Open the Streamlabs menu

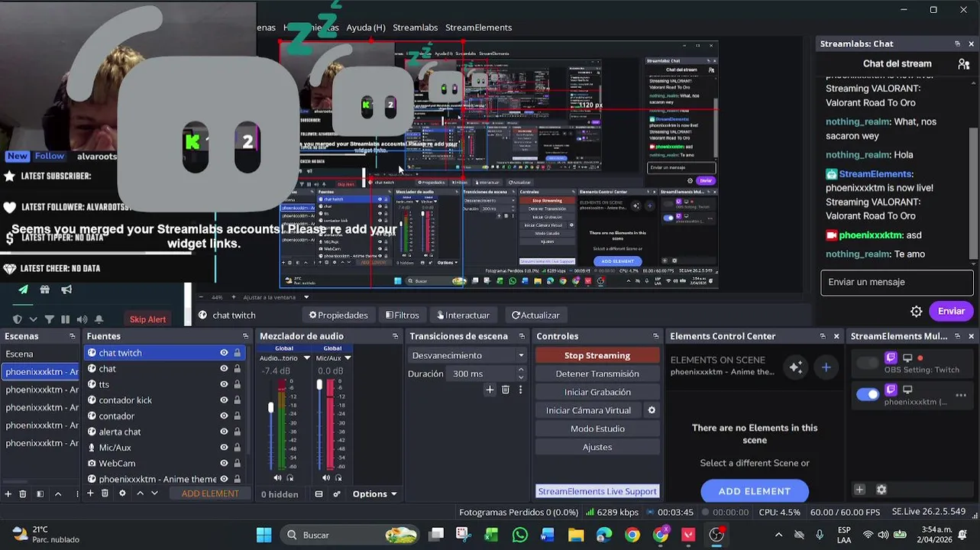point(415,27)
